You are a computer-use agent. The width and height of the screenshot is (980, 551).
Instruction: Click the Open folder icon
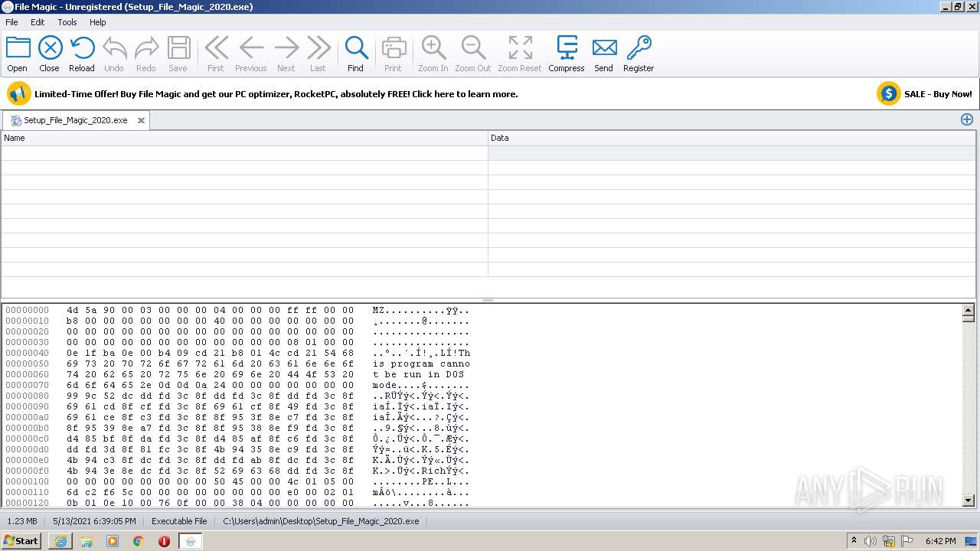[x=18, y=48]
